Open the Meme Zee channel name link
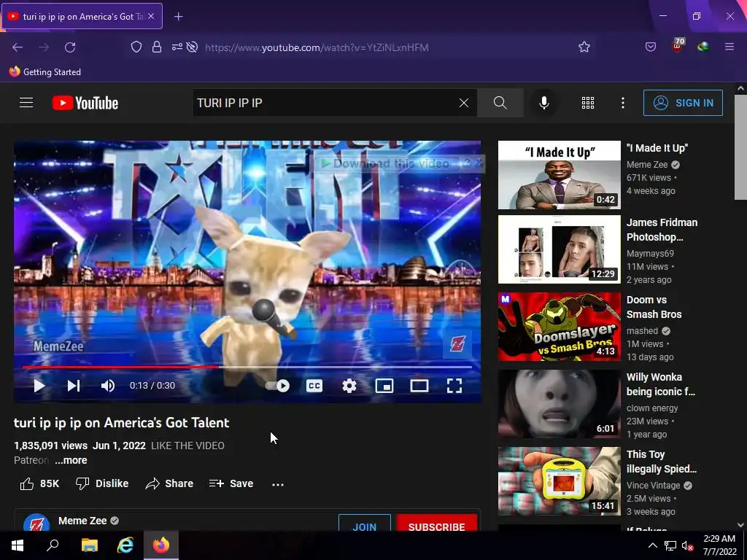Viewport: 747px width, 560px height. [x=82, y=521]
